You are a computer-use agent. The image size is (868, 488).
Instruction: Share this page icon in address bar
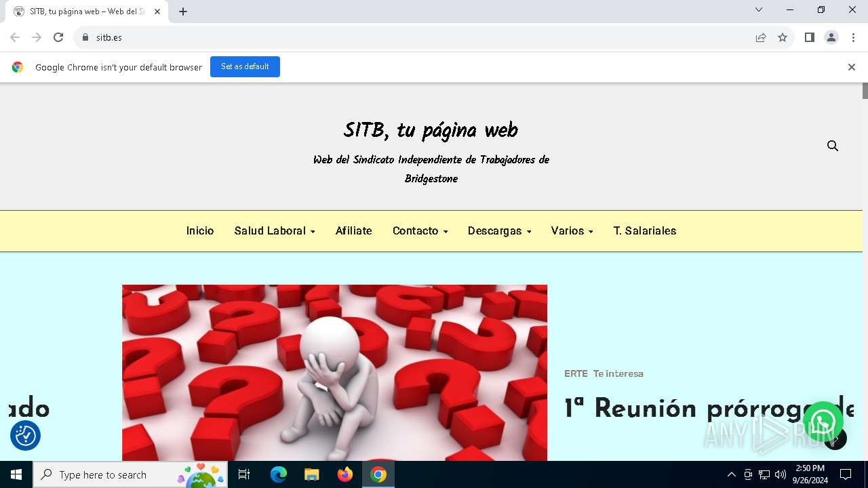[761, 37]
